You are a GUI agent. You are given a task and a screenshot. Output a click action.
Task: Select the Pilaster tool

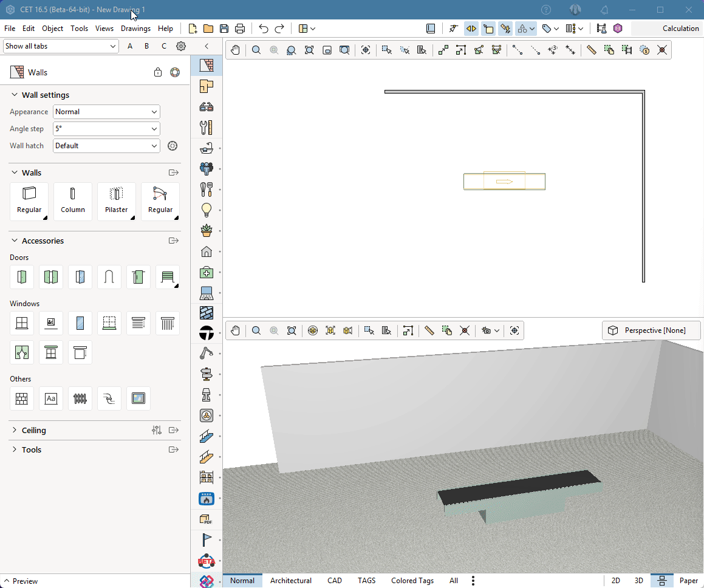[116, 201]
